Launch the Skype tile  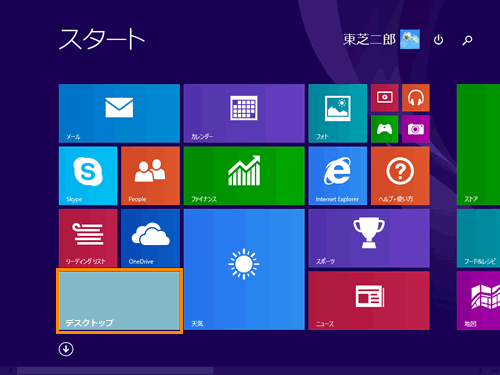pyautogui.click(x=88, y=176)
